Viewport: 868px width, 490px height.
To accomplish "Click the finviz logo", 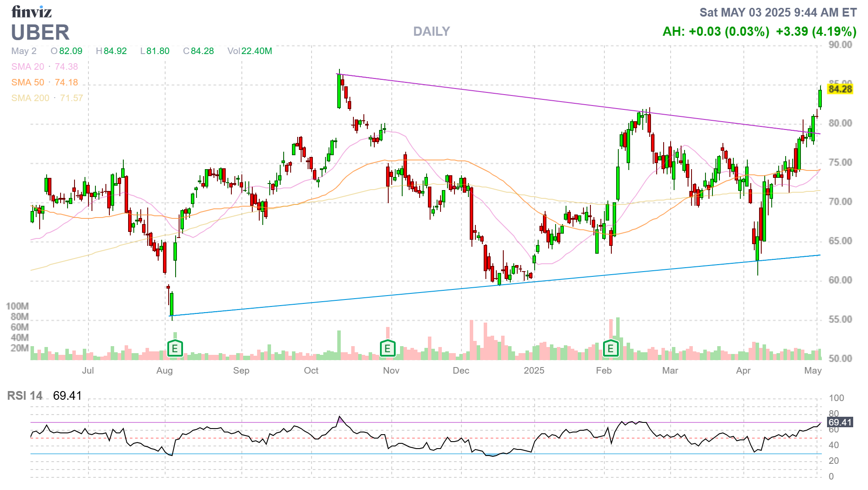I will point(31,12).
